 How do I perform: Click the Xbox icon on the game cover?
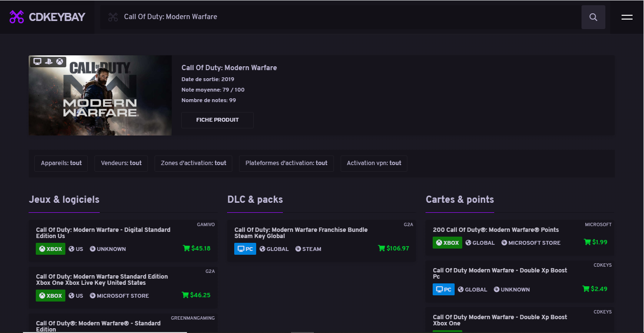coord(60,62)
